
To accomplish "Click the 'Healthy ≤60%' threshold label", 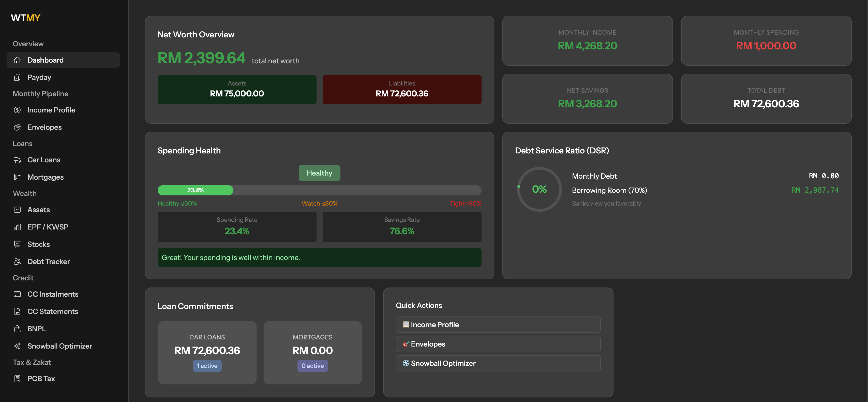I will (177, 203).
